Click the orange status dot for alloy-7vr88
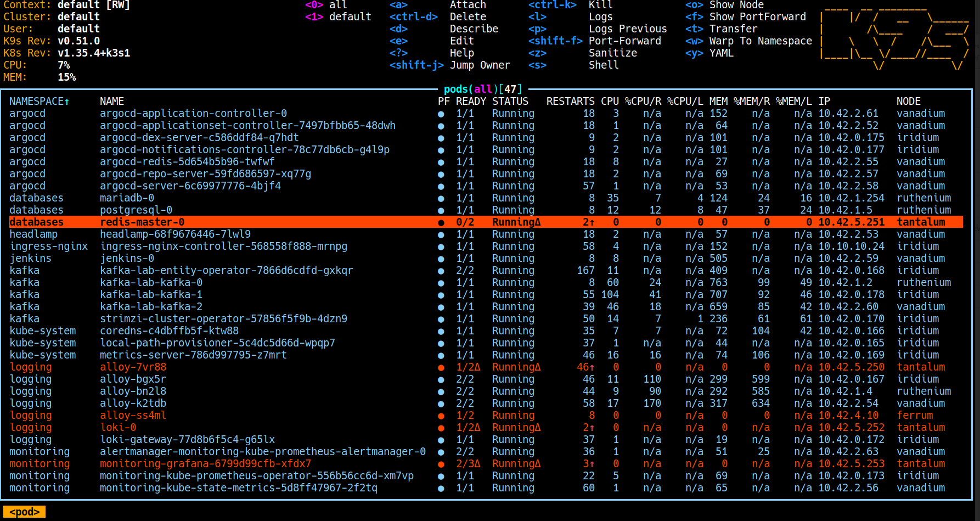This screenshot has width=980, height=521. pyautogui.click(x=441, y=367)
